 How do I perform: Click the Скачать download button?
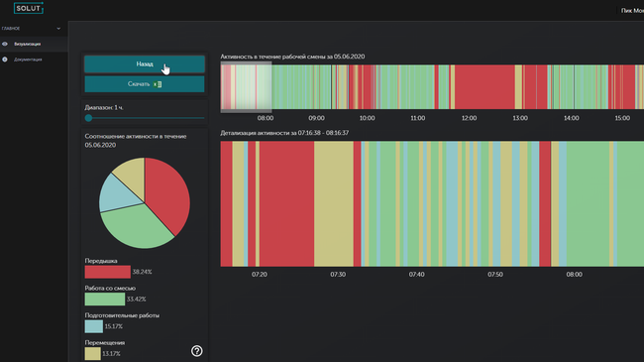[145, 84]
